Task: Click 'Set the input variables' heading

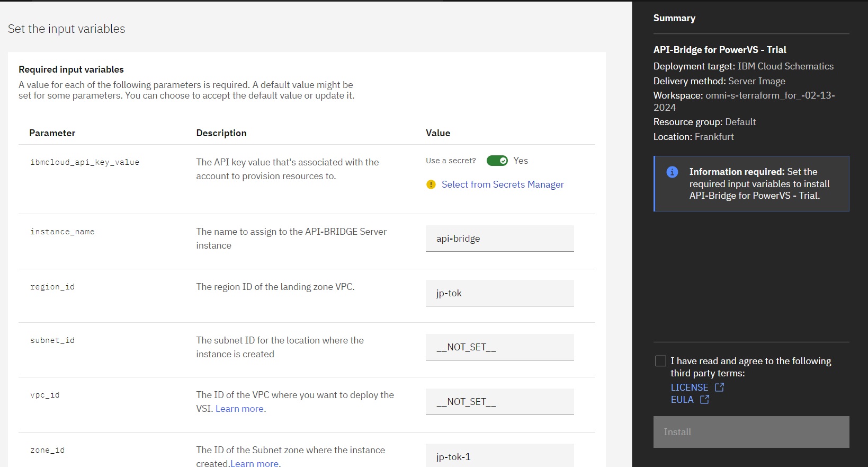Action: pyautogui.click(x=67, y=29)
